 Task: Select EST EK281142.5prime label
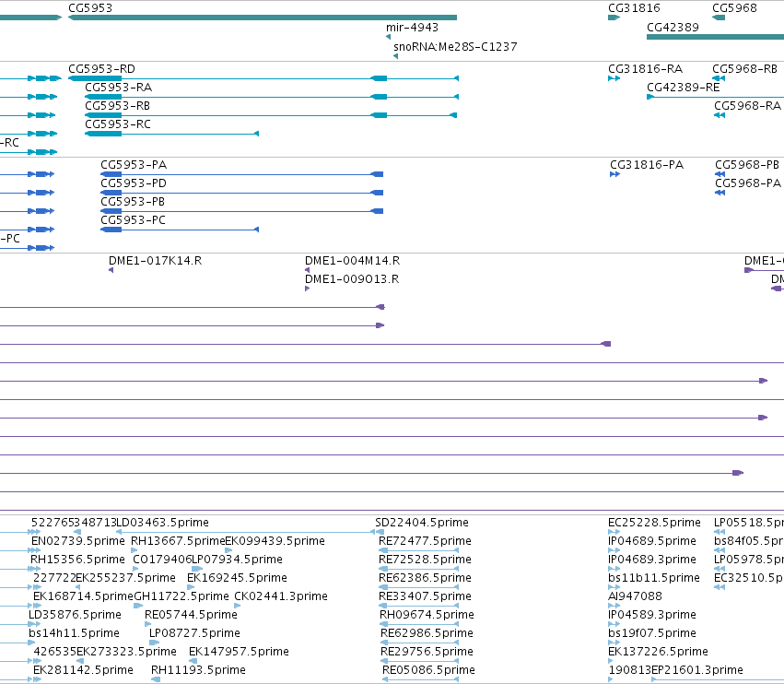click(83, 670)
